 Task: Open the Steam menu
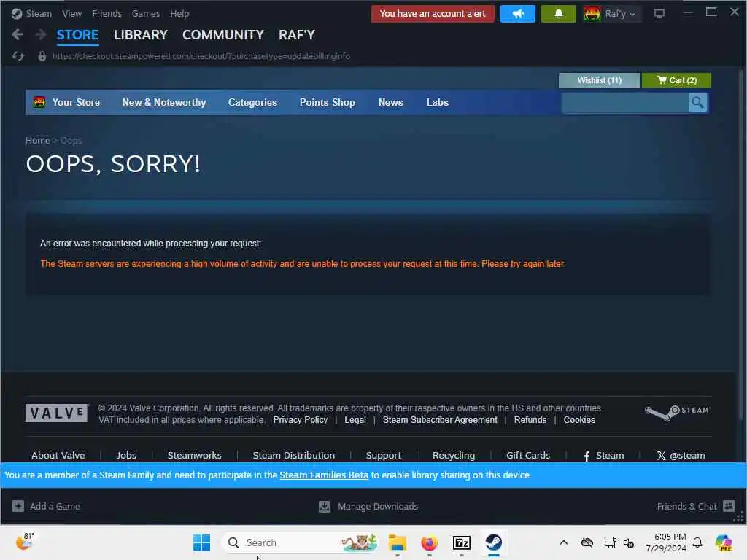click(39, 14)
